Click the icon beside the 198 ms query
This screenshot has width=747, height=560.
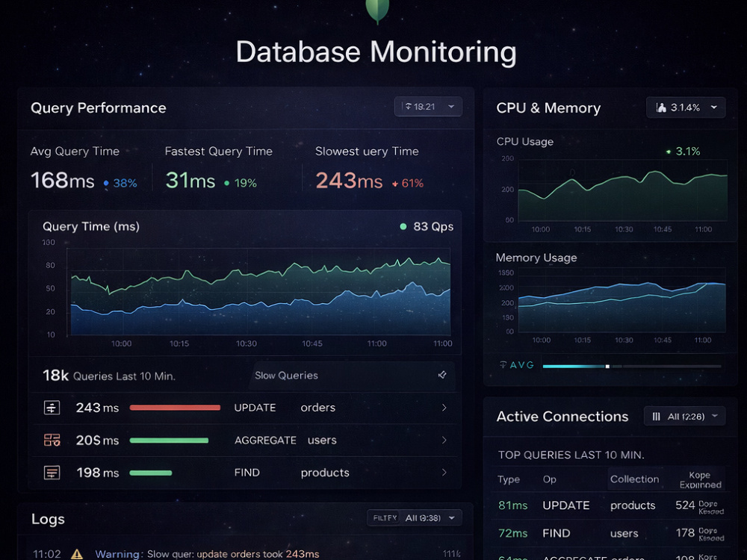[x=52, y=473]
